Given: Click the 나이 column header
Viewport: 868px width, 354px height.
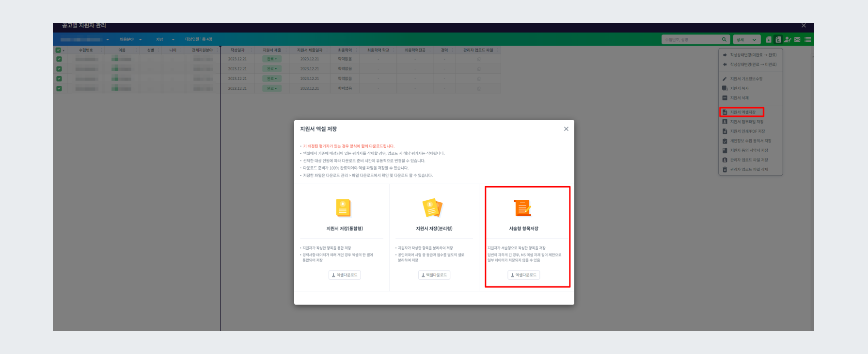Looking at the screenshot, I should (173, 50).
